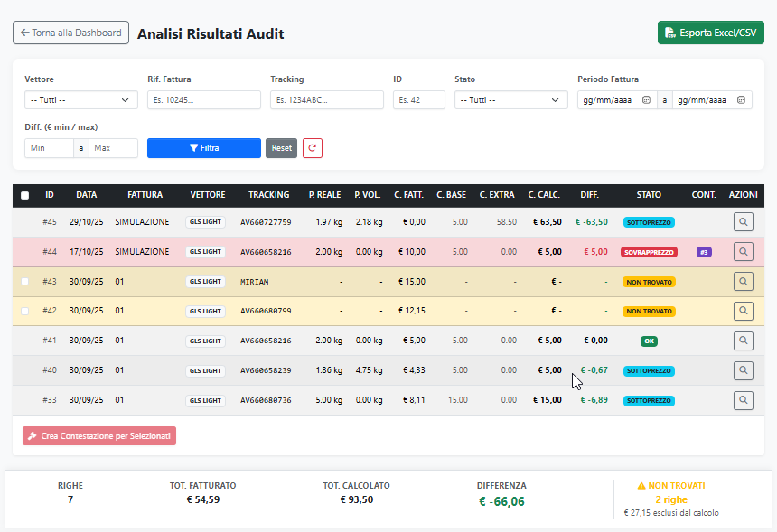Image resolution: width=777 pixels, height=532 pixels.
Task: Select the checkbox for row #42
Action: (25, 311)
